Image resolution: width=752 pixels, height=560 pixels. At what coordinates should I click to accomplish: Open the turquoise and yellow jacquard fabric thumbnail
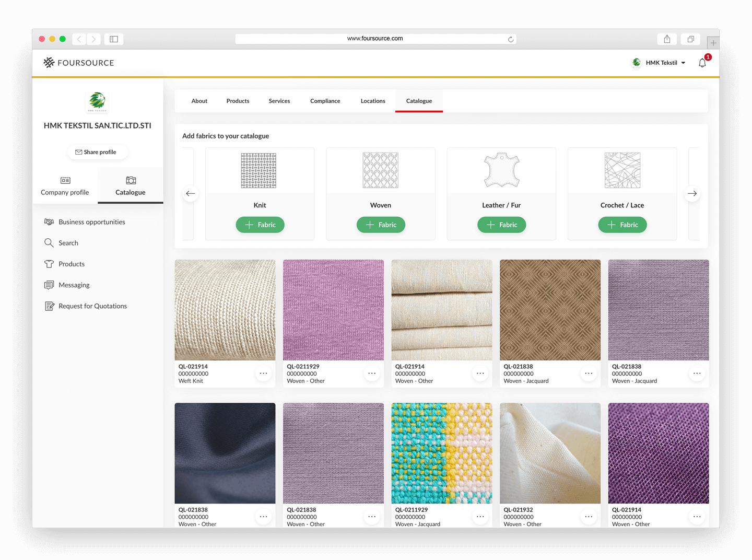(441, 453)
